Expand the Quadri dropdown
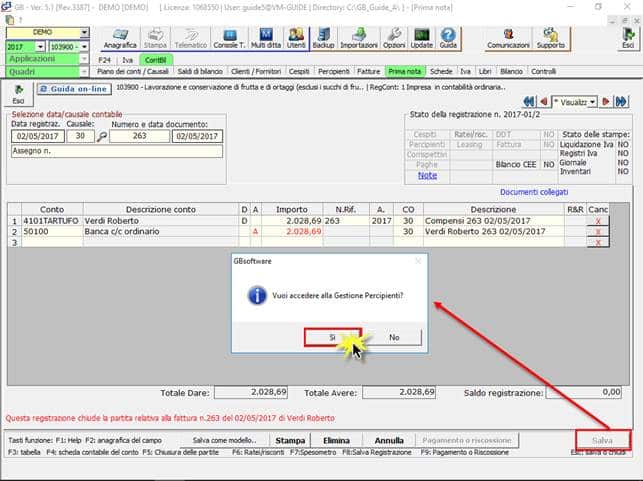The image size is (643, 481). 84,72
